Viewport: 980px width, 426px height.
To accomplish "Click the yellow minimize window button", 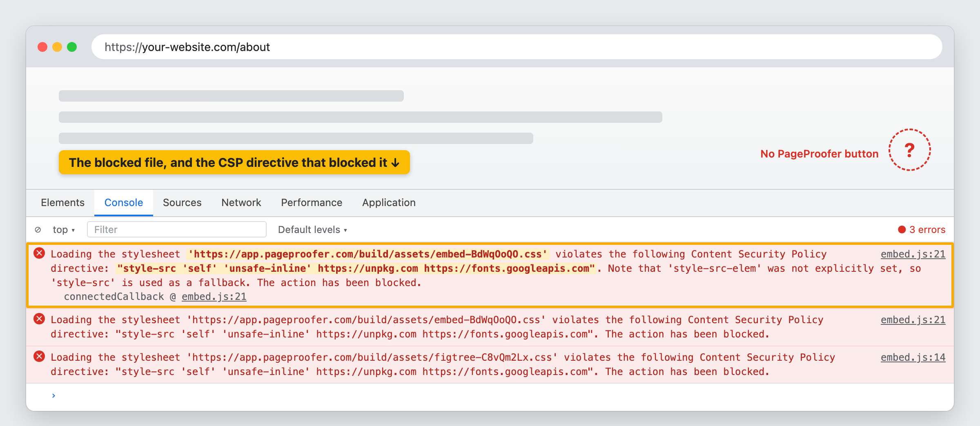I will coord(57,47).
